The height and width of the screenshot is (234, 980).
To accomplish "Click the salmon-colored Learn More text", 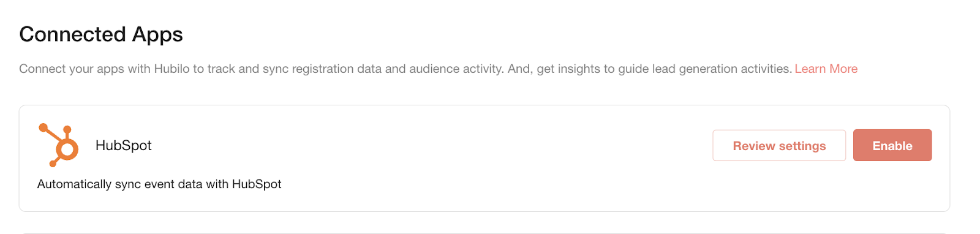I will coord(826,69).
